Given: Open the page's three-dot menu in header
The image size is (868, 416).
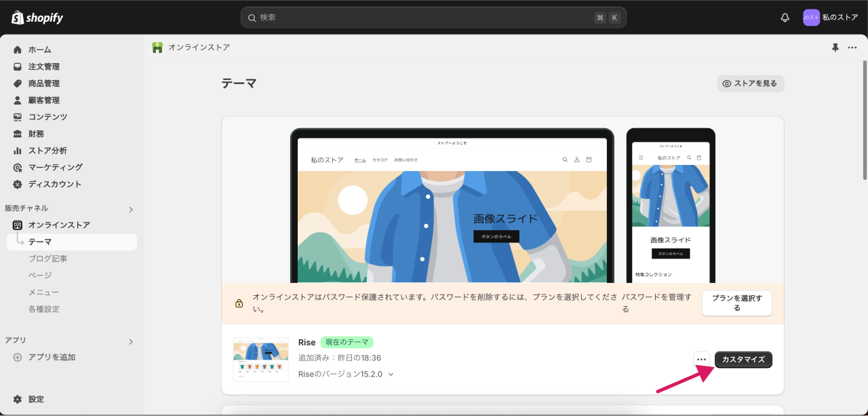Looking at the screenshot, I should pyautogui.click(x=852, y=48).
